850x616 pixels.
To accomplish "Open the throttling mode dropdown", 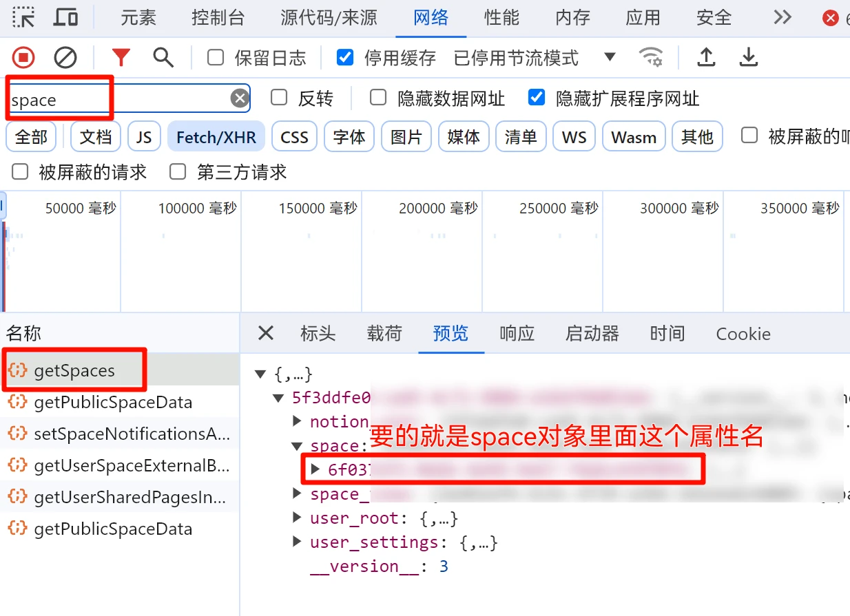I will [x=610, y=57].
